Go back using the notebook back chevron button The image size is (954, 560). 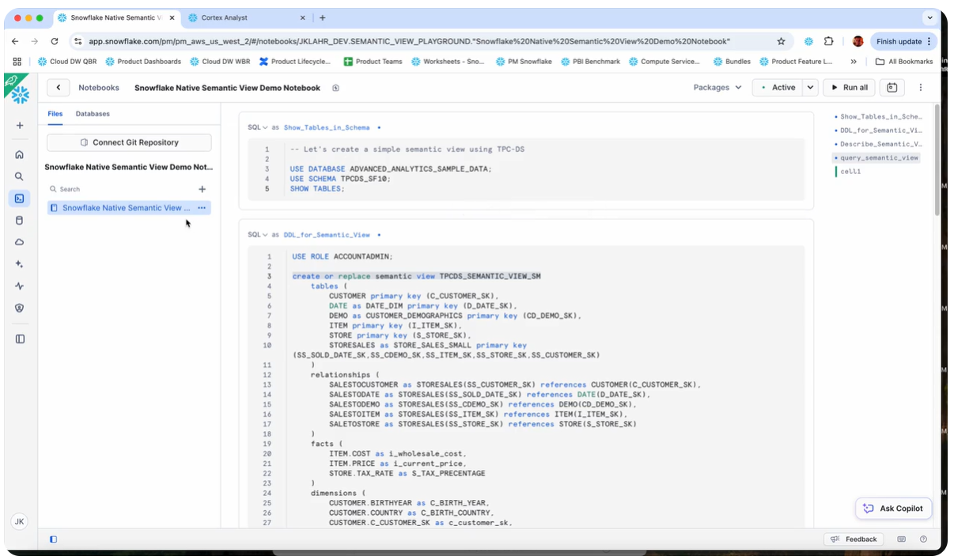click(59, 88)
